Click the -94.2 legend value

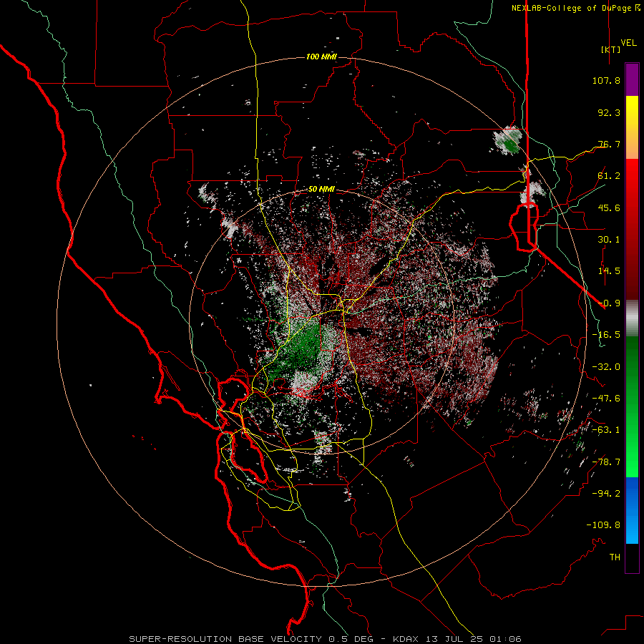point(606,494)
